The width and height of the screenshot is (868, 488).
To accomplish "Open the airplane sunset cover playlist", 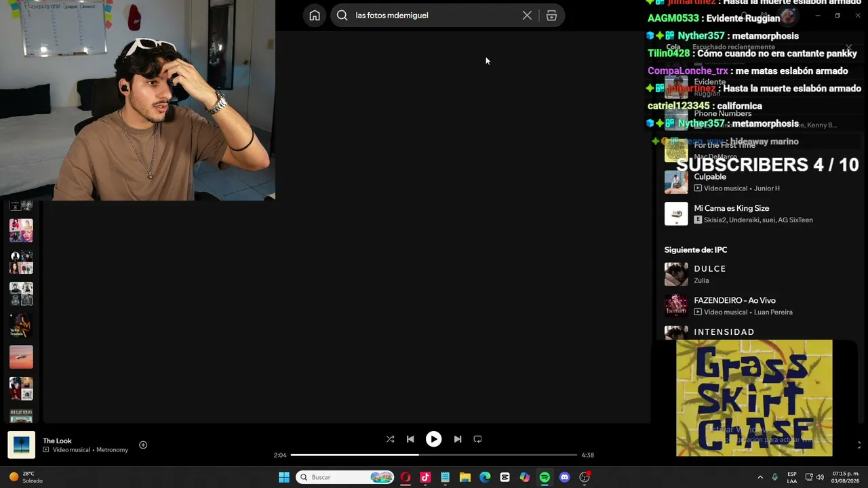I will 21,357.
